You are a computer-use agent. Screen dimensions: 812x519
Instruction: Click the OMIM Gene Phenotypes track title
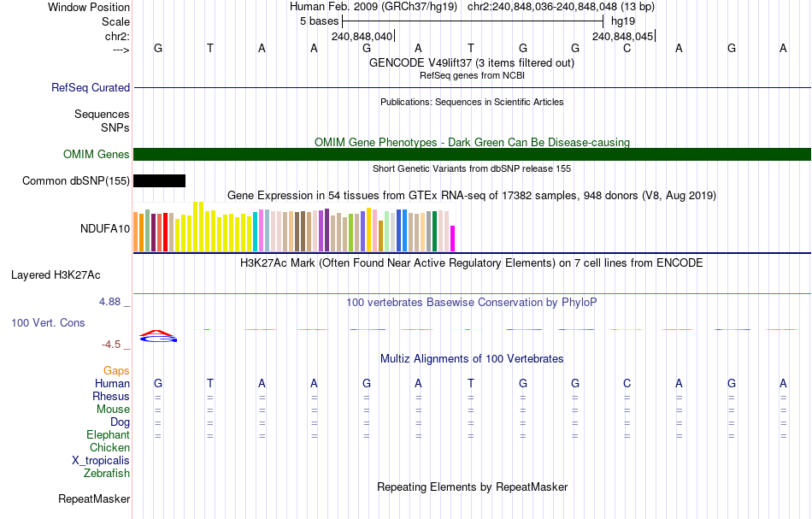click(473, 142)
